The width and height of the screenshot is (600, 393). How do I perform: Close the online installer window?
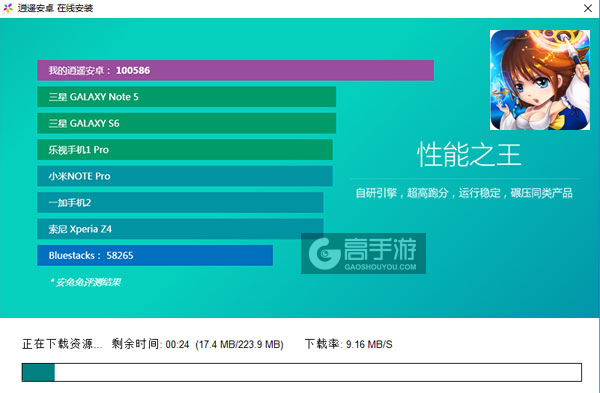tap(588, 8)
